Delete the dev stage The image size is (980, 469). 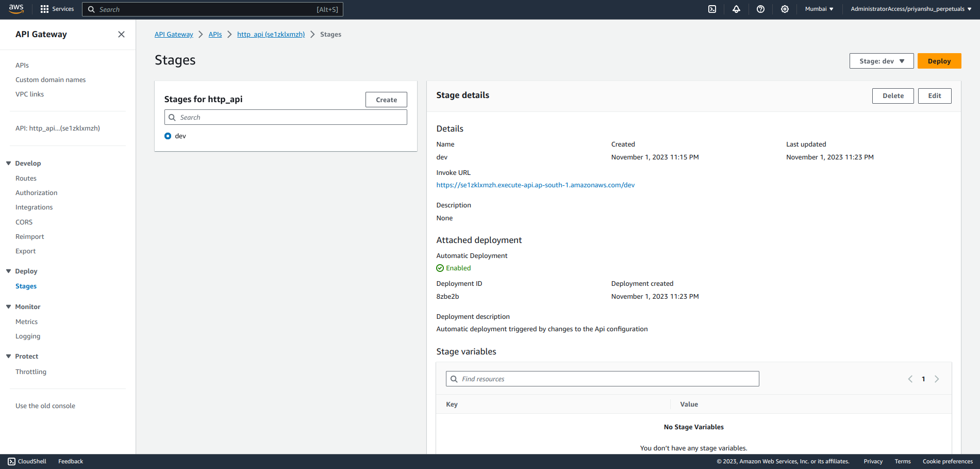click(893, 95)
